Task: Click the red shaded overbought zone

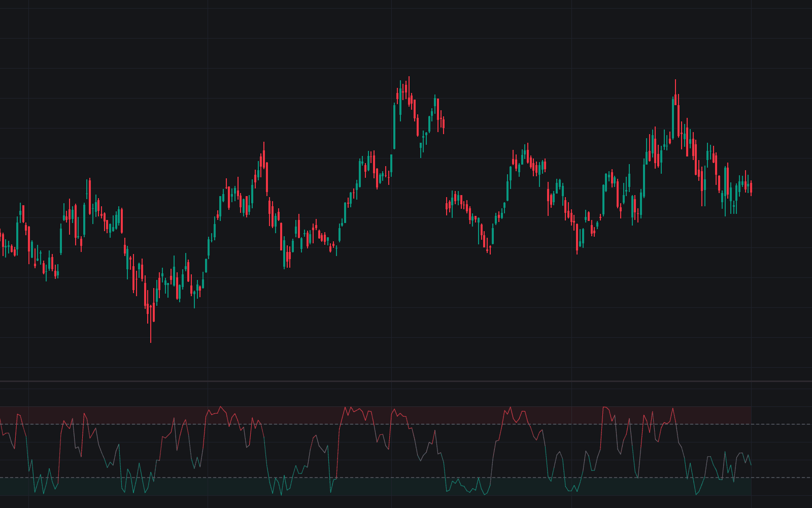Action: tap(376, 415)
